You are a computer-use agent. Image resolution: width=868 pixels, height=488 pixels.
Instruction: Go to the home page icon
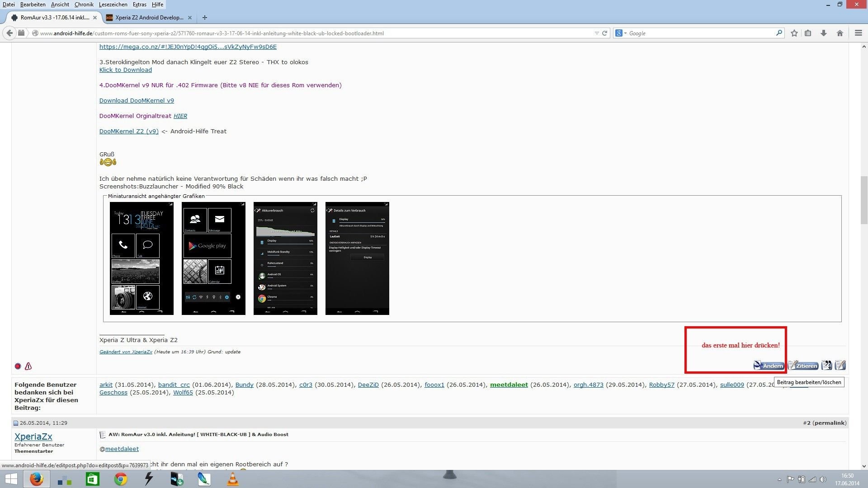tap(840, 33)
